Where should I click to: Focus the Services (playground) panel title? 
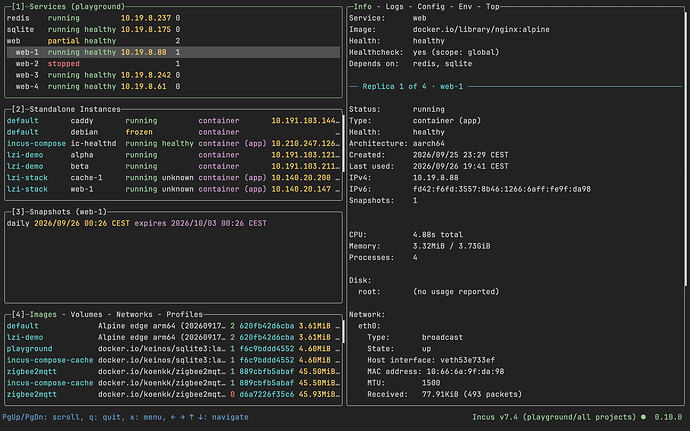tap(77, 7)
